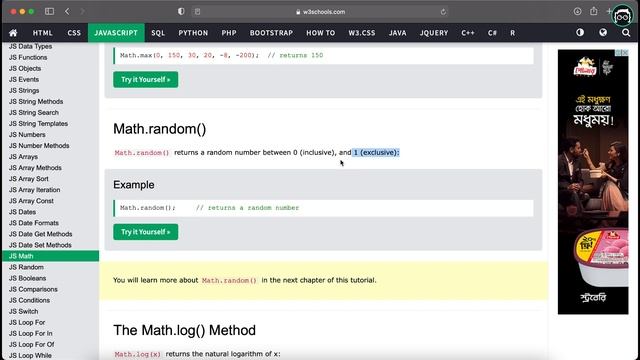Screen dimensions: 640x360
Task: Open the HOW TO tab
Action: (x=320, y=33)
